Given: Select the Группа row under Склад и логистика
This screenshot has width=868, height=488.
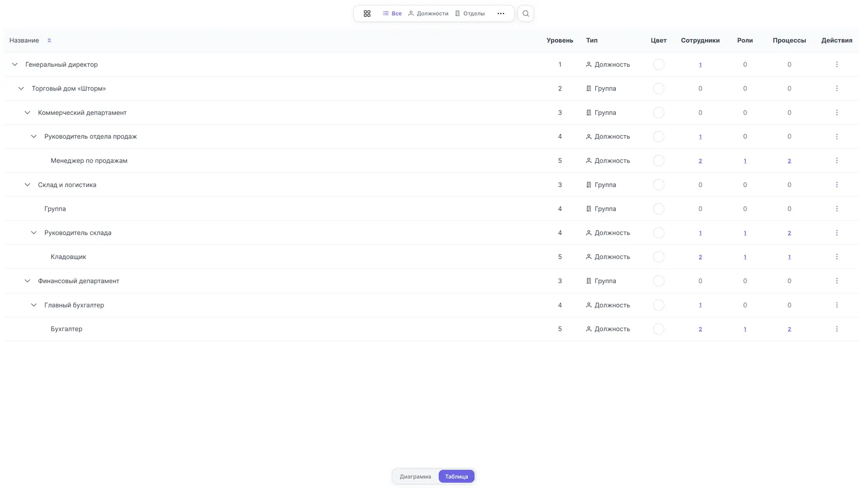Looking at the screenshot, I should [431, 209].
